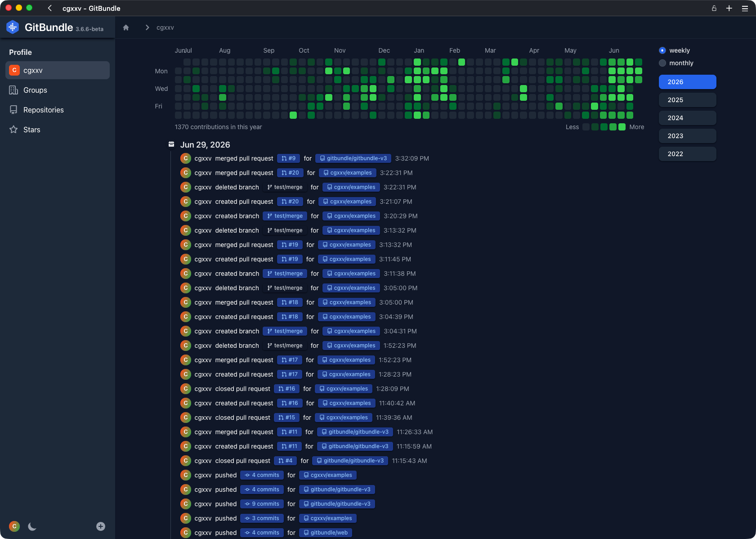The height and width of the screenshot is (539, 756).
Task: Toggle dark mode moon icon
Action: 32,526
